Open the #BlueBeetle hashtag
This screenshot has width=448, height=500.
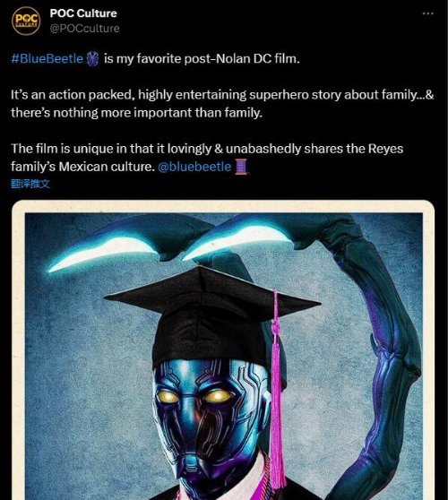47,59
